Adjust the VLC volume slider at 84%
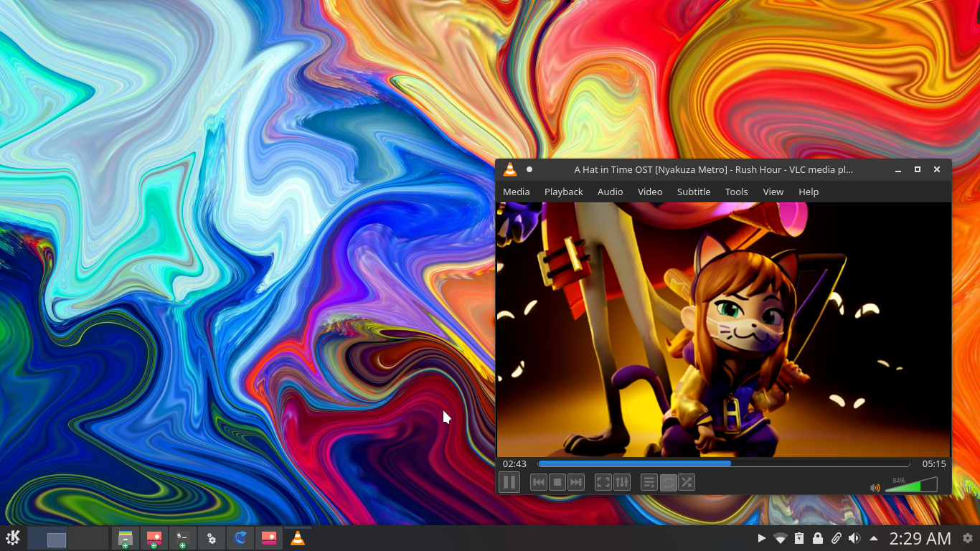Screen dimensions: 980x551 [911, 485]
